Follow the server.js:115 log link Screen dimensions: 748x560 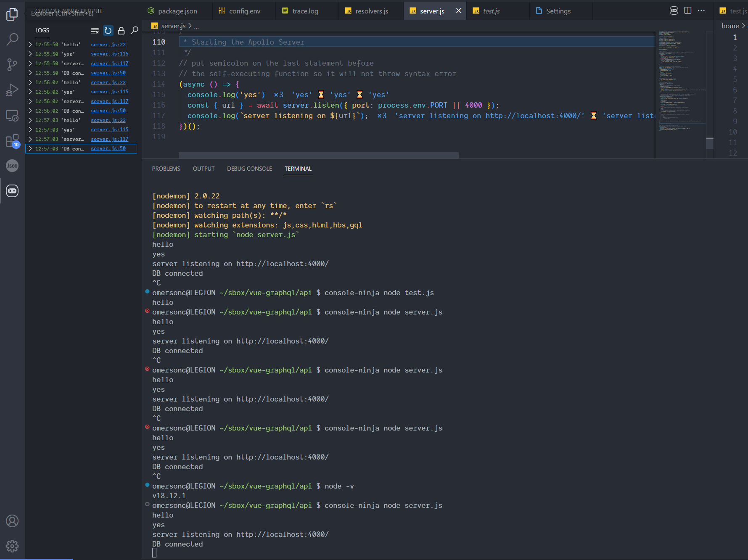point(109,53)
